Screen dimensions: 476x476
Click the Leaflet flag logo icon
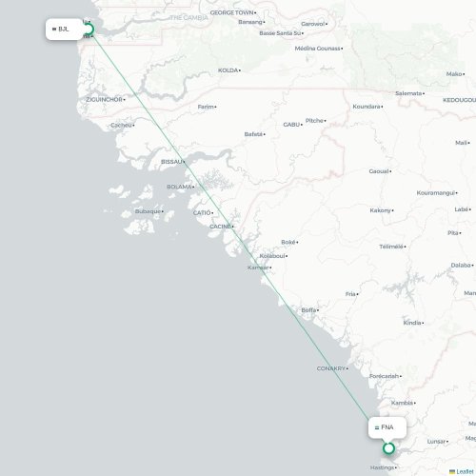452,472
